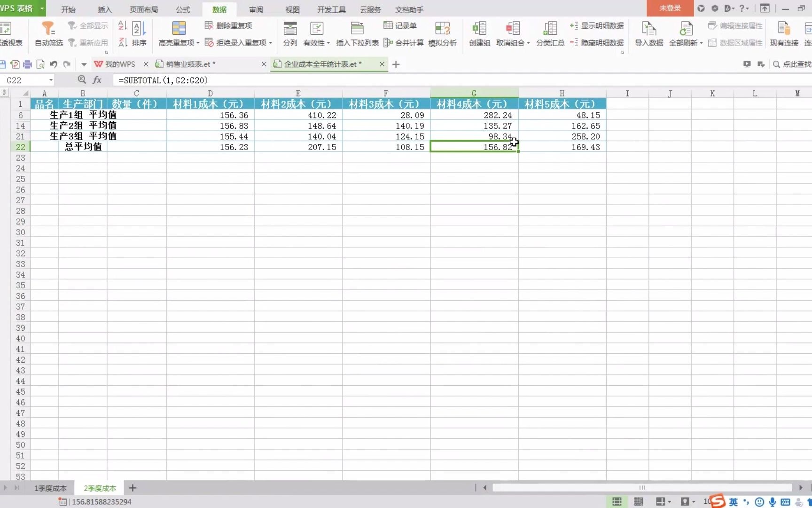Select the 总平均值 cell
The width and height of the screenshot is (812, 508).
(83, 147)
